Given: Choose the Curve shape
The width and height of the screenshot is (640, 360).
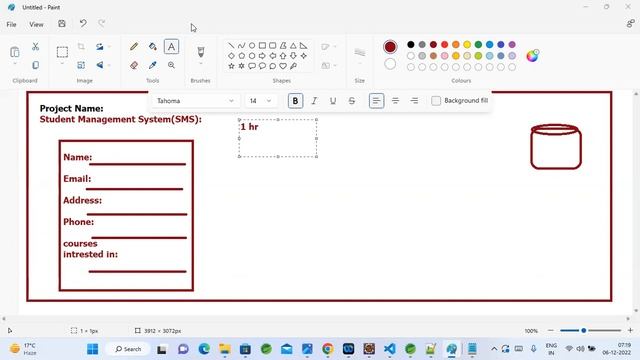Looking at the screenshot, I should 241,45.
